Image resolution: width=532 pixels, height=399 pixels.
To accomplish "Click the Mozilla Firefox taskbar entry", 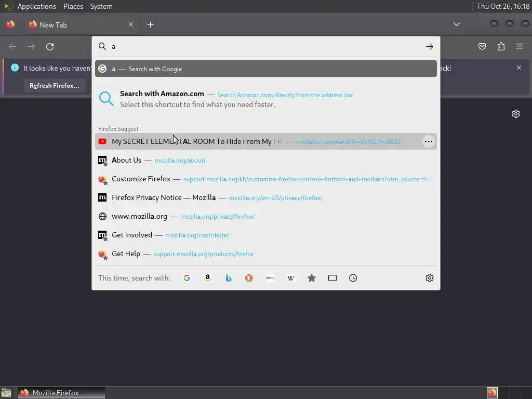I will pos(61,393).
